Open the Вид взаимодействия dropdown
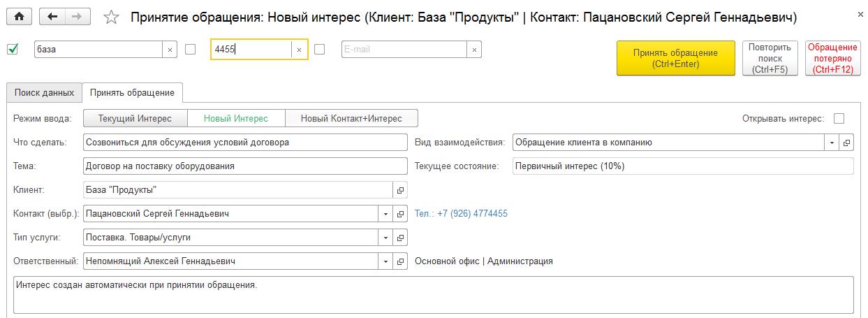This screenshot has height=318, width=868. pyautogui.click(x=832, y=143)
